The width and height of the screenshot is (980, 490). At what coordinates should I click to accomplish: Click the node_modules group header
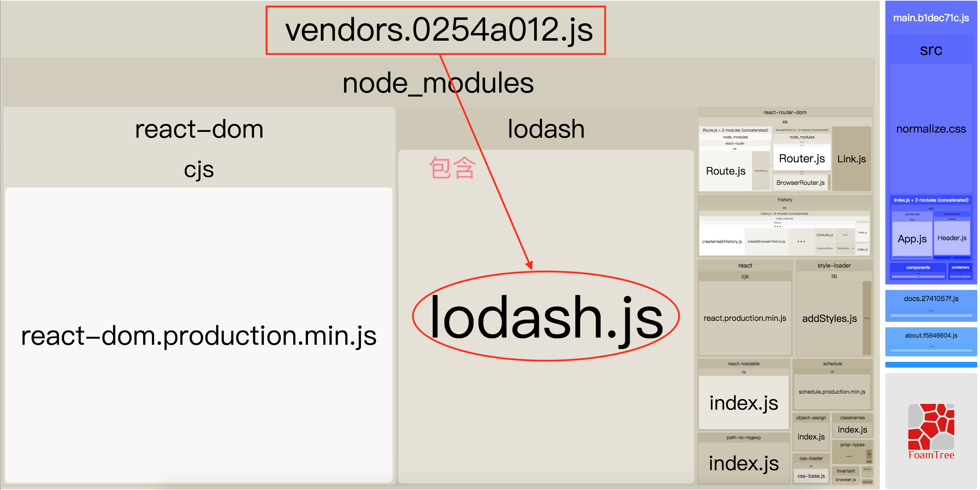click(438, 83)
